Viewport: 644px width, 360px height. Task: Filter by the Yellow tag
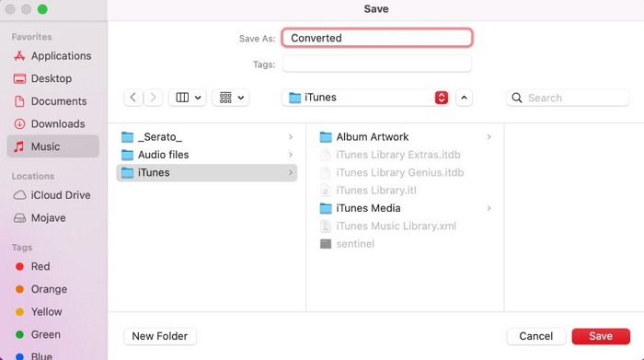pos(52,312)
